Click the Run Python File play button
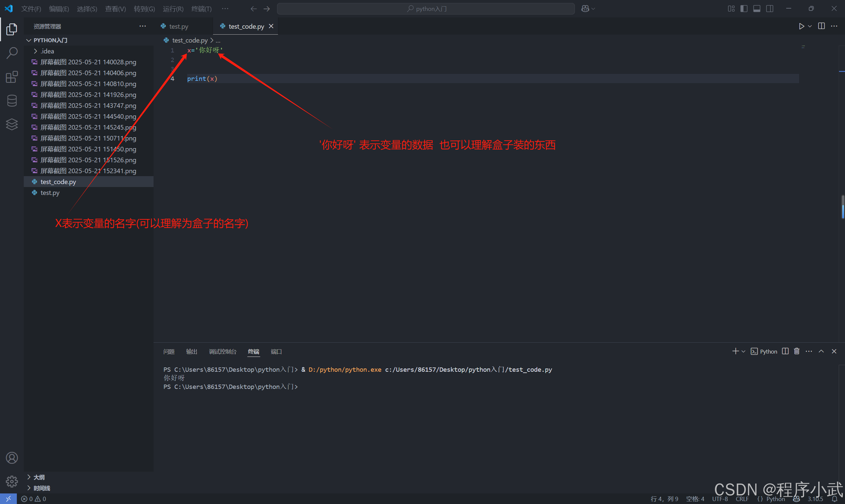 click(x=801, y=26)
